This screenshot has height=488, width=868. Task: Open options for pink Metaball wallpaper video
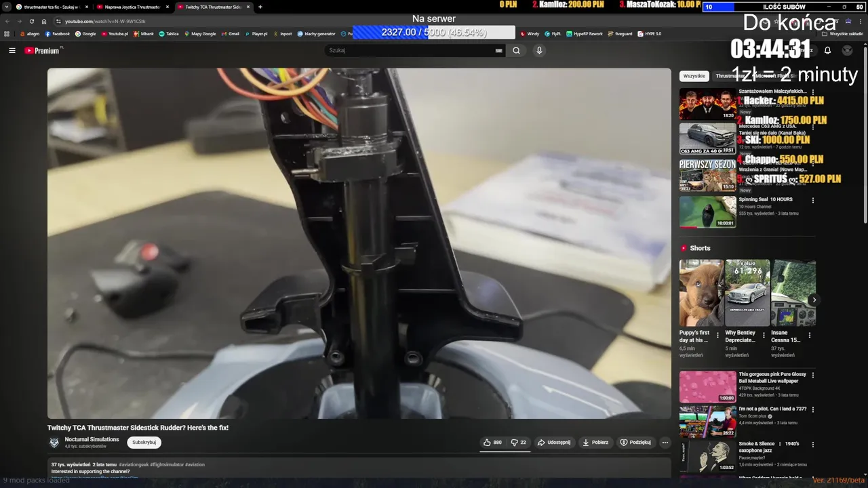pos(812,375)
